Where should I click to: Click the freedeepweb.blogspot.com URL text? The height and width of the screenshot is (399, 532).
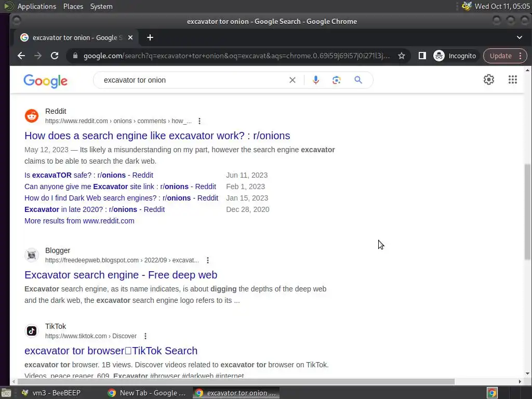pyautogui.click(x=122, y=260)
